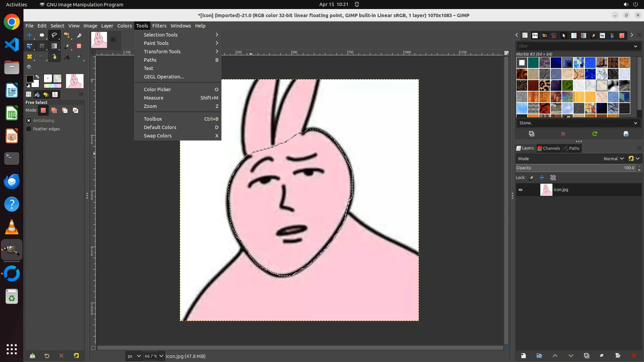Enable the Feather edges checkbox
Screen dimensions: 644x362
(29, 129)
